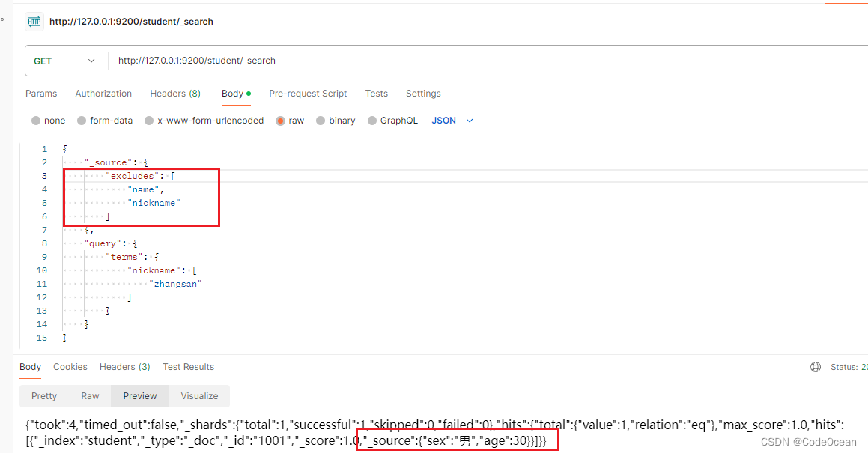868x453 pixels.
Task: Select the response Body tab
Action: coord(31,367)
